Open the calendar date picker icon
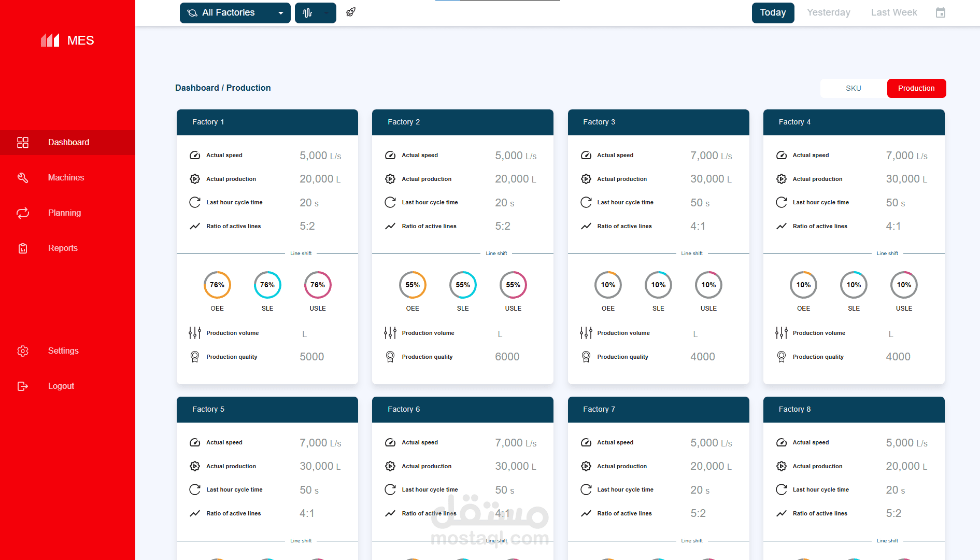 pos(941,12)
